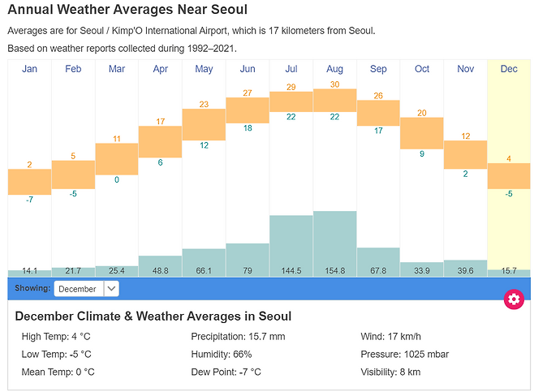Switch to the Apr month column

[x=160, y=69]
